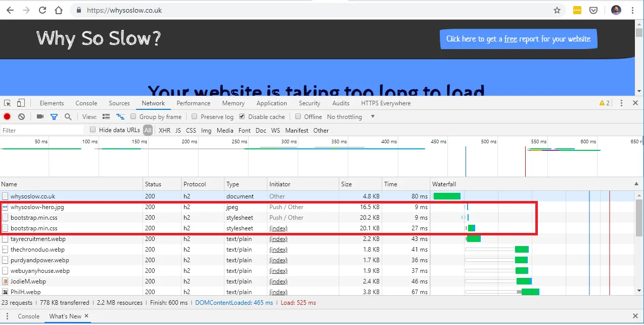Open the console drawer three-dot menu
This screenshot has height=325, width=644.
click(x=7, y=316)
